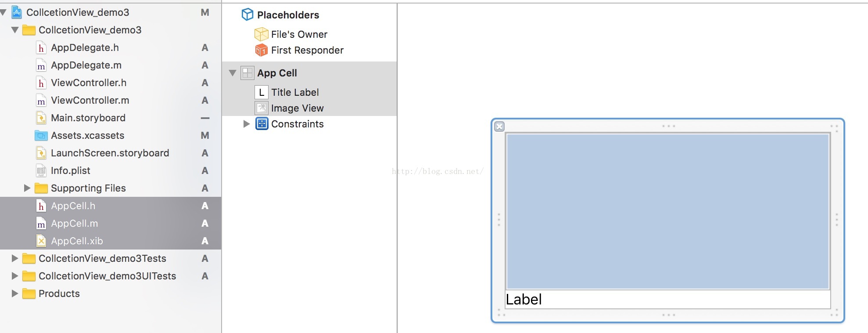
Task: Close the cell view on canvas
Action: coord(499,127)
